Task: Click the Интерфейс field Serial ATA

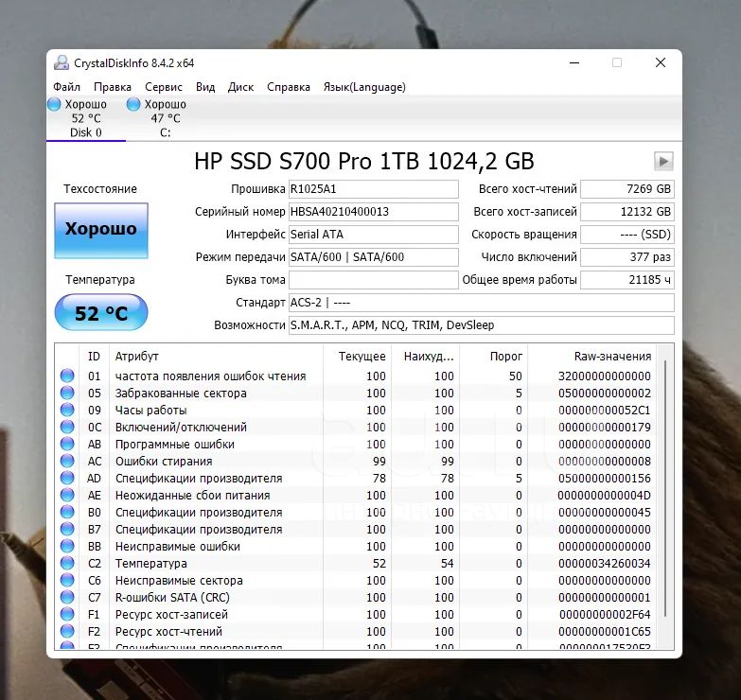Action: click(x=373, y=235)
